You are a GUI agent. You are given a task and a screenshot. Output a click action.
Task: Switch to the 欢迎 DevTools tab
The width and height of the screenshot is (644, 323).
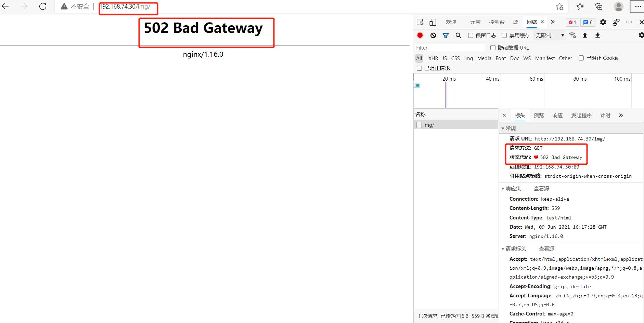pos(451,22)
